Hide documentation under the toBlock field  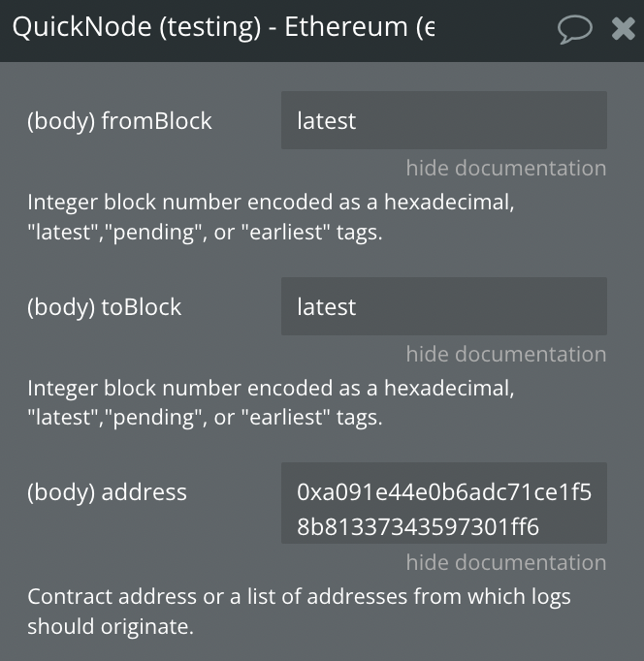(x=506, y=354)
